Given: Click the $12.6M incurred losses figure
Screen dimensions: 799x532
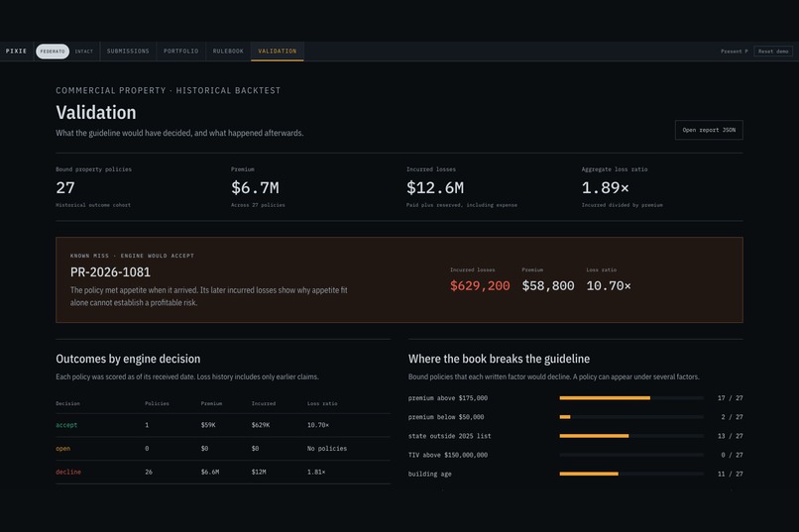Looking at the screenshot, I should [435, 188].
